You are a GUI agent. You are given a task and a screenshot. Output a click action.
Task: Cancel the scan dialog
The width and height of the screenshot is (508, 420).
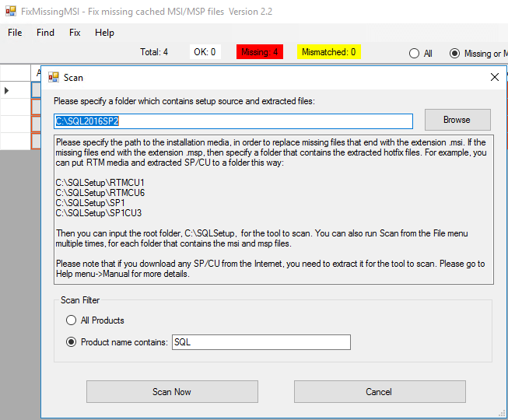[x=379, y=392]
